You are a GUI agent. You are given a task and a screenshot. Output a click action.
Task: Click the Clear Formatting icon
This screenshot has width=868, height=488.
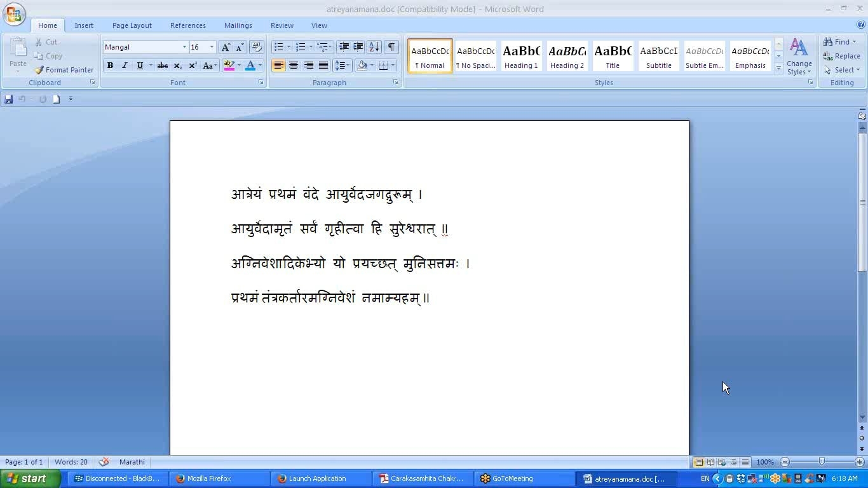pos(257,47)
